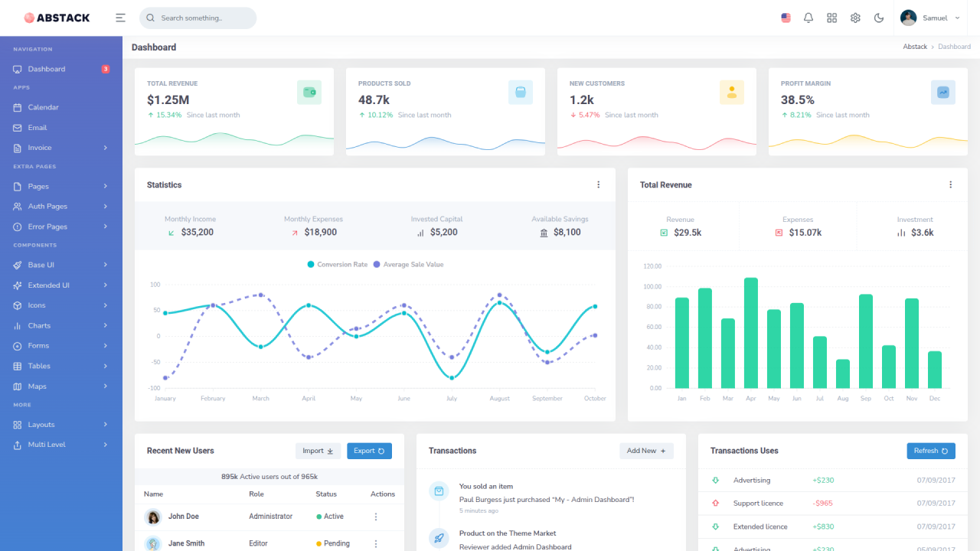Click the Products Sold basket icon

(521, 93)
